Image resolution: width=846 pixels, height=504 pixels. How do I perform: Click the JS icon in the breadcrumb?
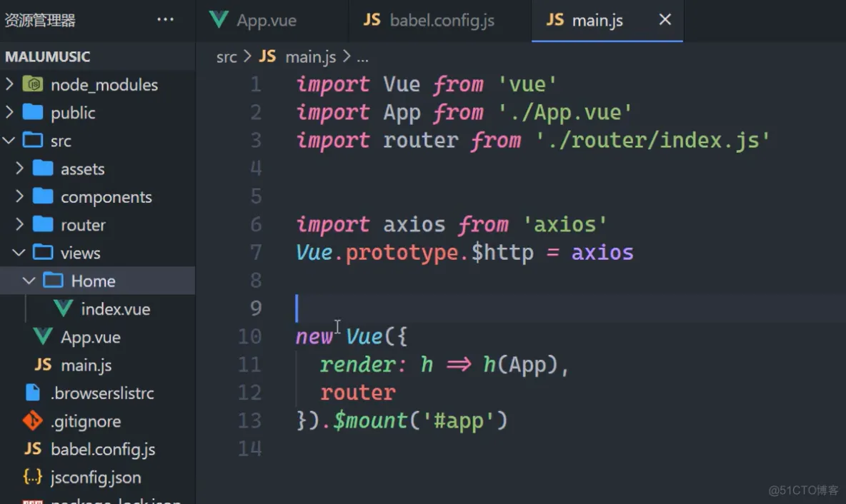tap(267, 56)
